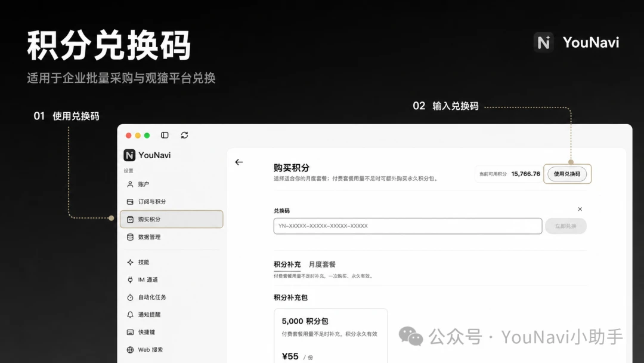Click the 15,766.76 available points value
644x363 pixels.
[525, 174]
